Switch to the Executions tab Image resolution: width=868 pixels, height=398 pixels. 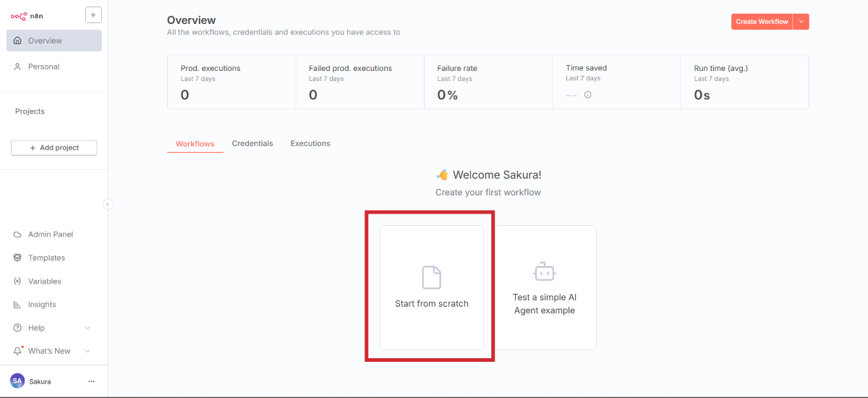pyautogui.click(x=310, y=143)
